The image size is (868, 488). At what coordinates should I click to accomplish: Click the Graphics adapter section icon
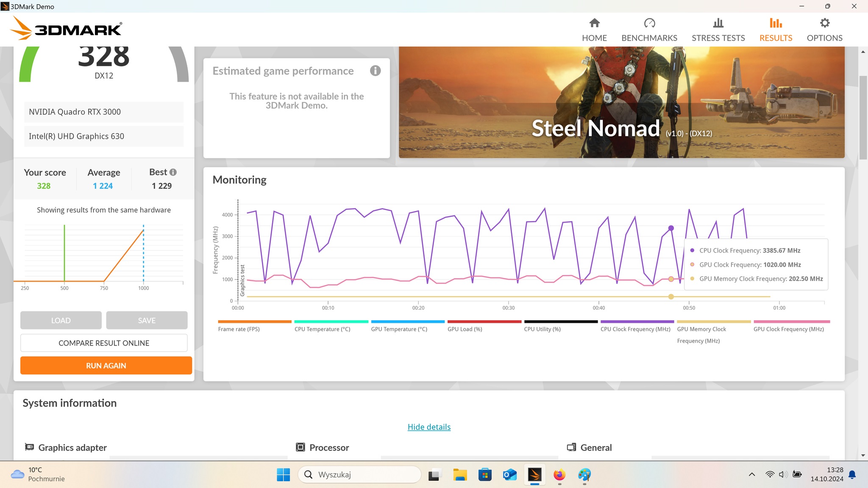click(29, 447)
